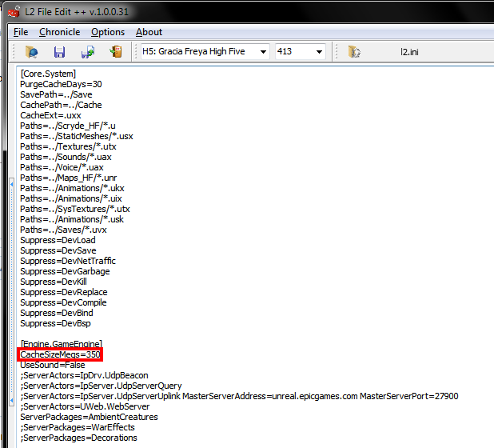Click the ;ServerActors=UWeb.WebServer line
The height and width of the screenshot is (448, 494).
85,406
